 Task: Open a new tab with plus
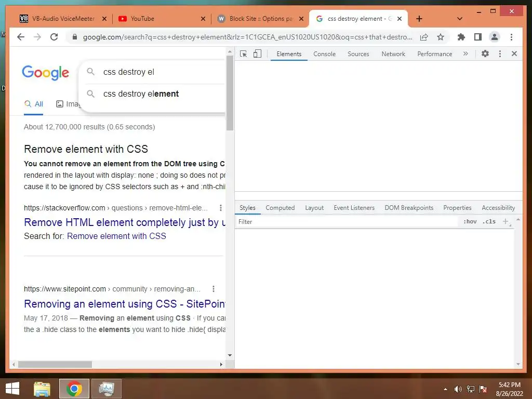click(x=419, y=19)
